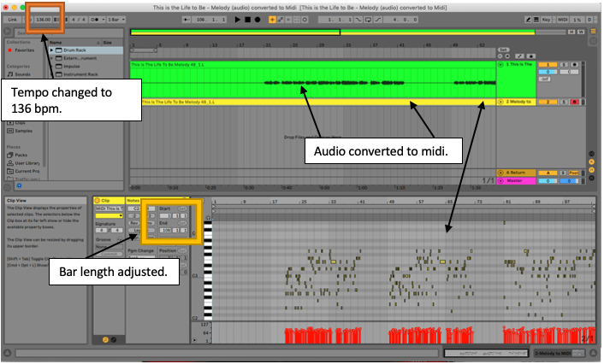Toggle the browser preview headphone icon
604x364 pixels.
coord(19,186)
